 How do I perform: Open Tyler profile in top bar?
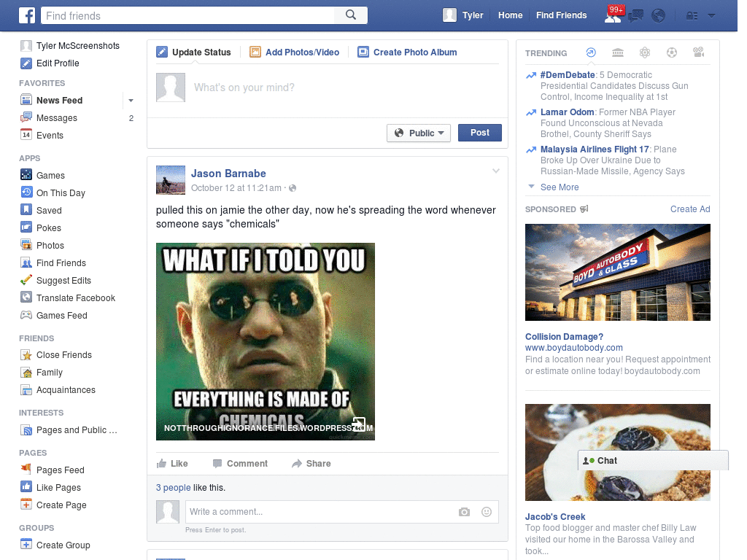(463, 15)
